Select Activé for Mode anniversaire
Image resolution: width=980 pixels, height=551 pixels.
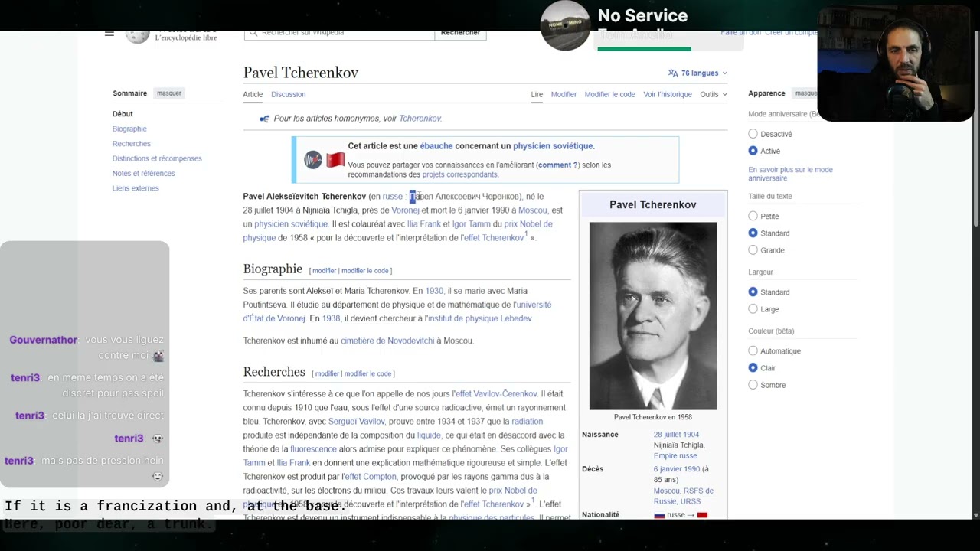point(753,151)
